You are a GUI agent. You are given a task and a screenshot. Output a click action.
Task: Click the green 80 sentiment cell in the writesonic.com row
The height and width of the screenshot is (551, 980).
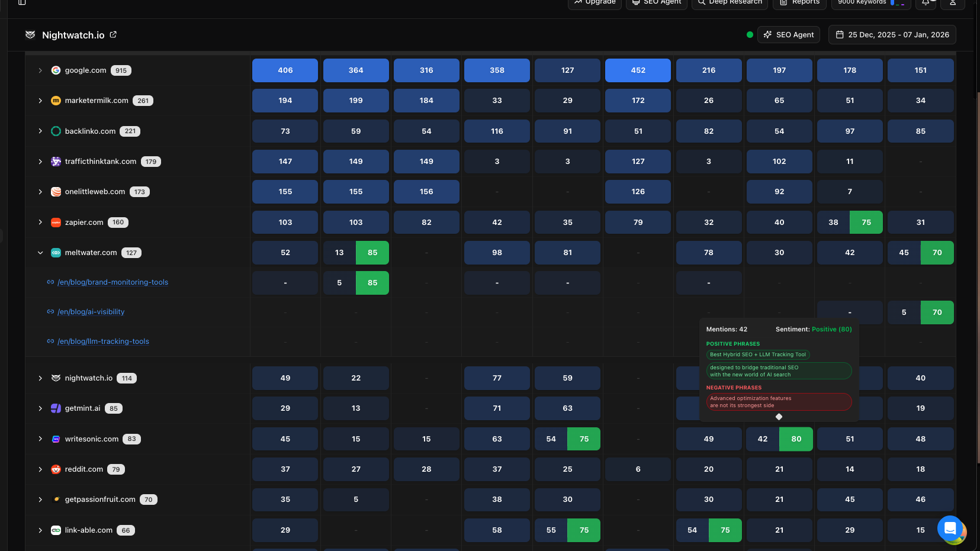796,439
